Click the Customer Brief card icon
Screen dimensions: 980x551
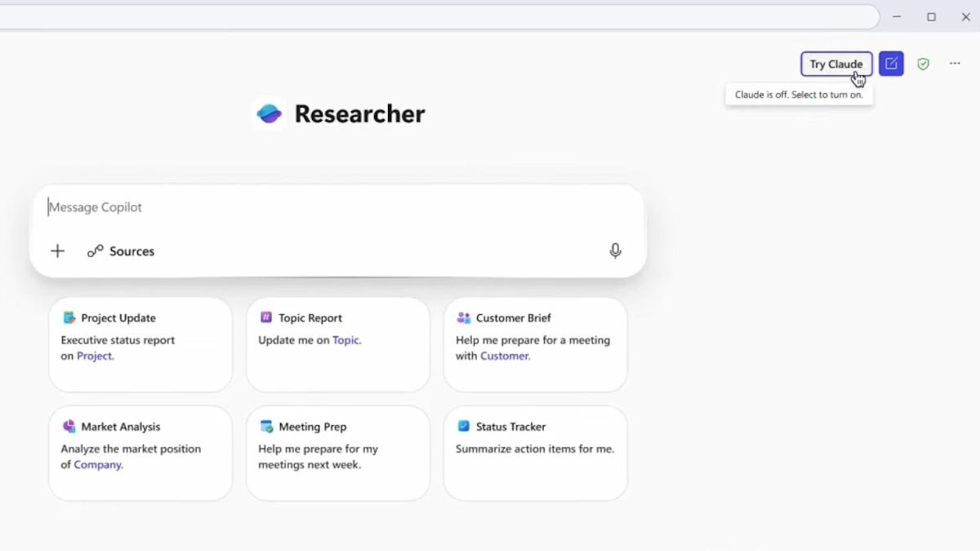463,318
